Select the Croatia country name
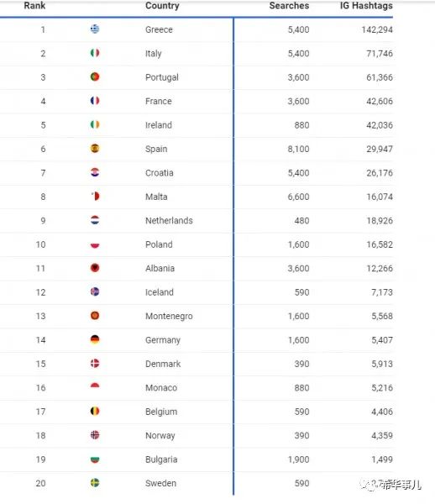This screenshot has height=504, width=435. [x=160, y=173]
